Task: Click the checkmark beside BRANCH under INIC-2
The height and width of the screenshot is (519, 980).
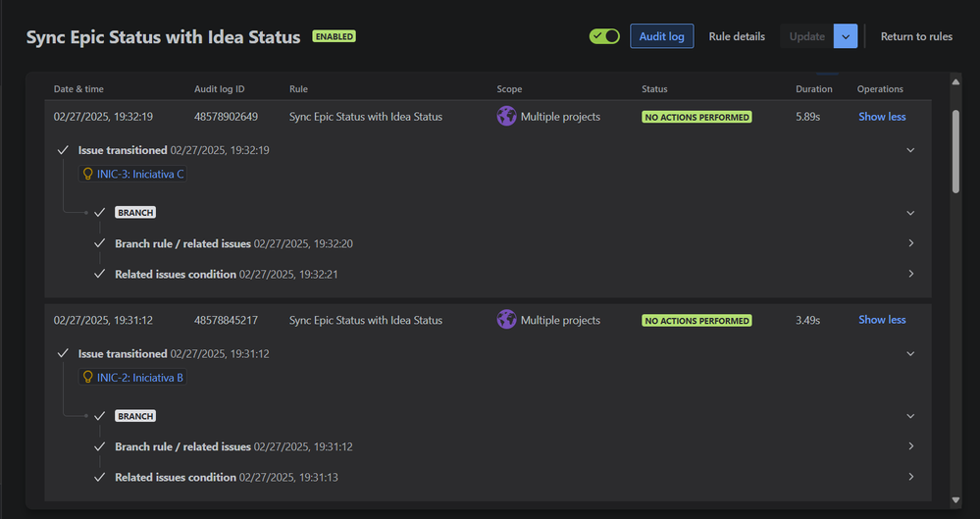Action: click(x=99, y=416)
